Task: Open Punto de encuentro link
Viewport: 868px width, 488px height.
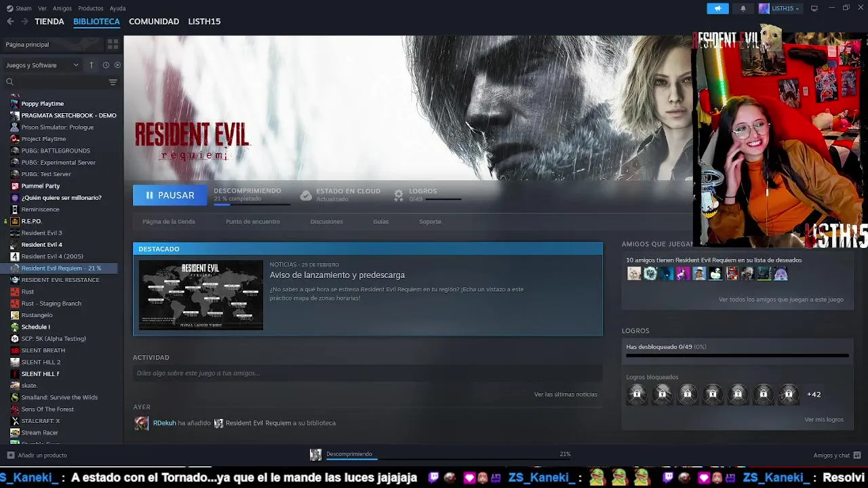Action: tap(253, 222)
